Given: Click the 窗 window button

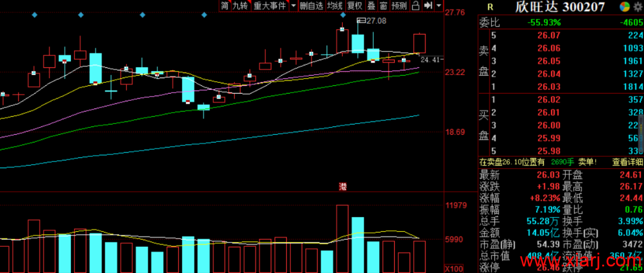Looking at the screenshot, I should (383, 6).
